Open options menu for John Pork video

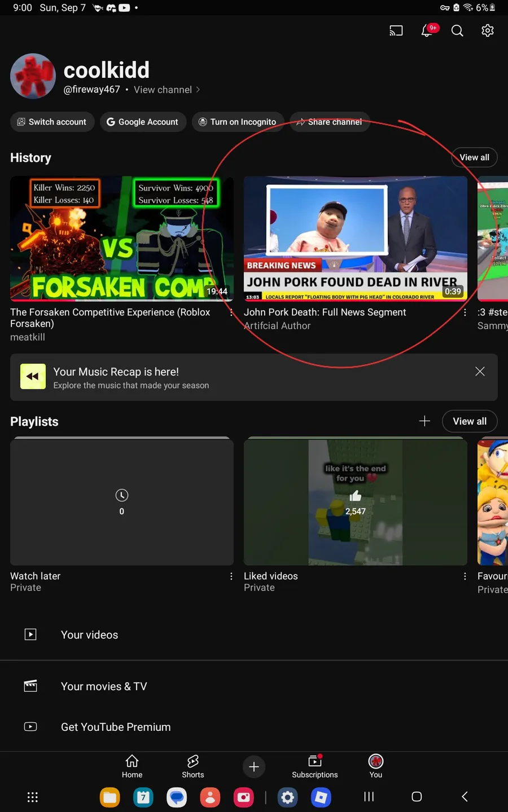465,312
